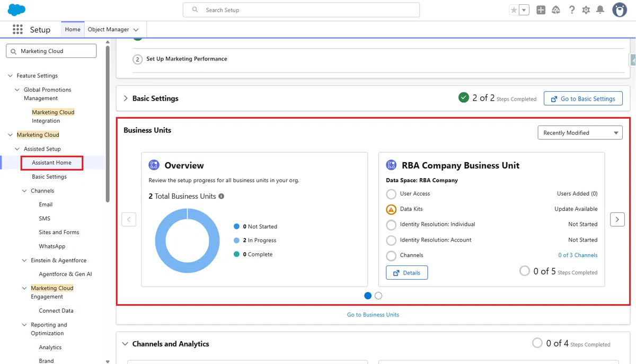Viewport: 636px width, 364px height.
Task: Collapse Reporting and Optimization node
Action: (24, 325)
